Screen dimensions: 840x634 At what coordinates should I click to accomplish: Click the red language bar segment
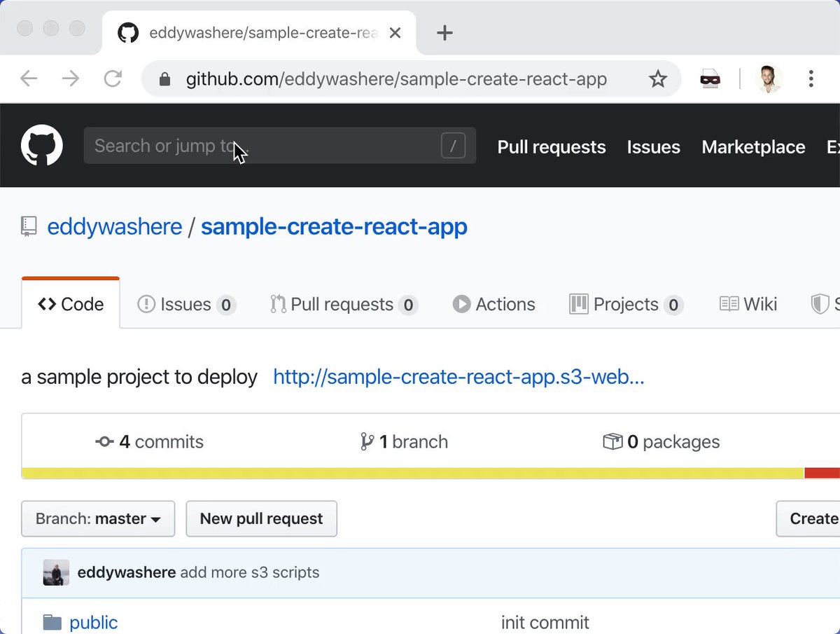(x=822, y=474)
